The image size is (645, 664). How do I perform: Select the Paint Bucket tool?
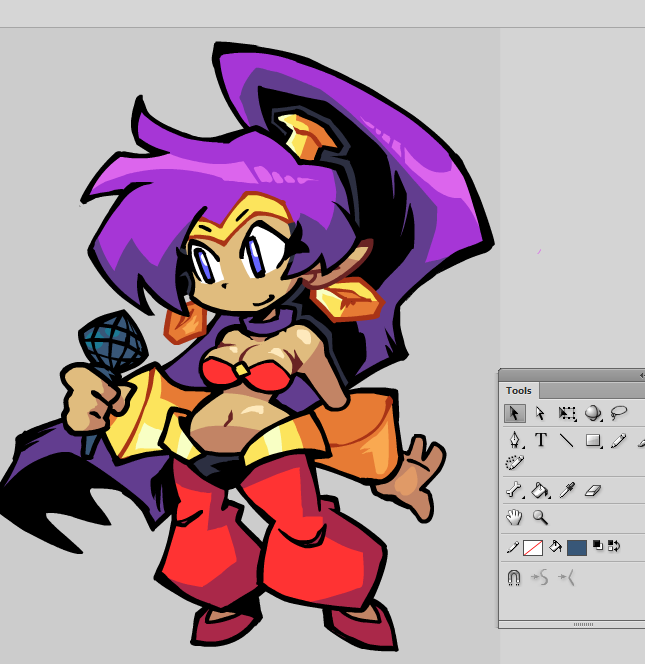pos(540,490)
